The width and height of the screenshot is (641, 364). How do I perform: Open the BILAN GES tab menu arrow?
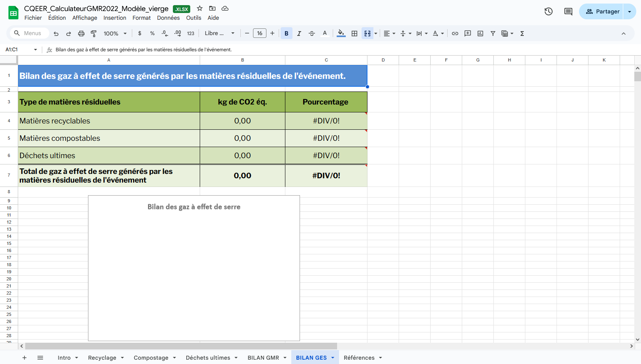coord(333,358)
